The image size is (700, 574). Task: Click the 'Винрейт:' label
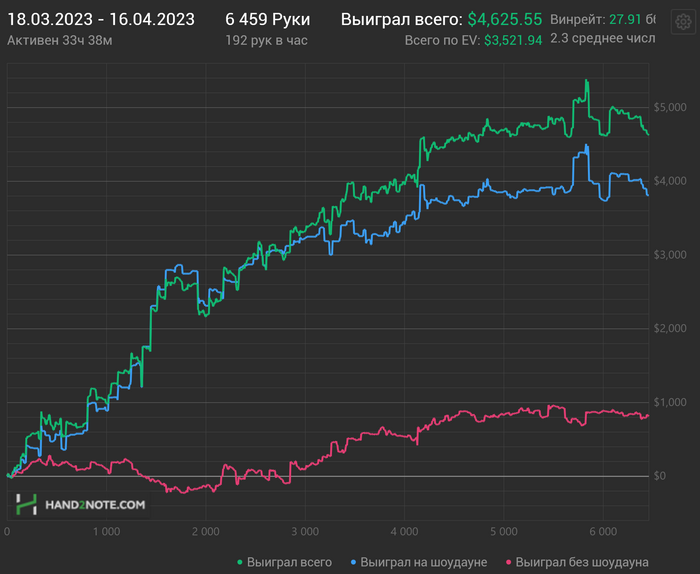[578, 20]
